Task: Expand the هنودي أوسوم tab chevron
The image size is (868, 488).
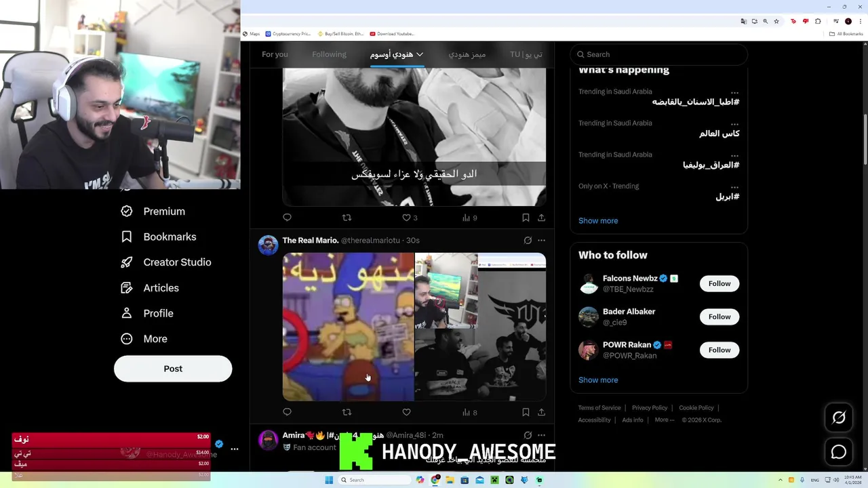Action: coord(420,54)
